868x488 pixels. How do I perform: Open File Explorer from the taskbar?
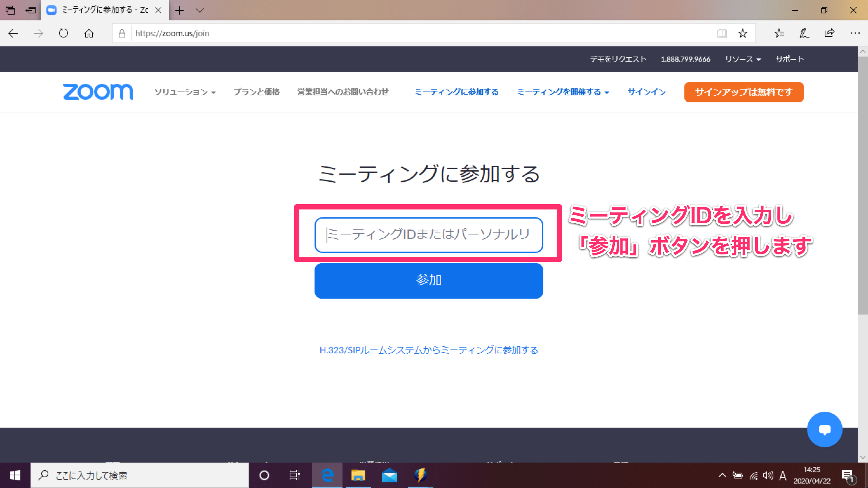[358, 475]
